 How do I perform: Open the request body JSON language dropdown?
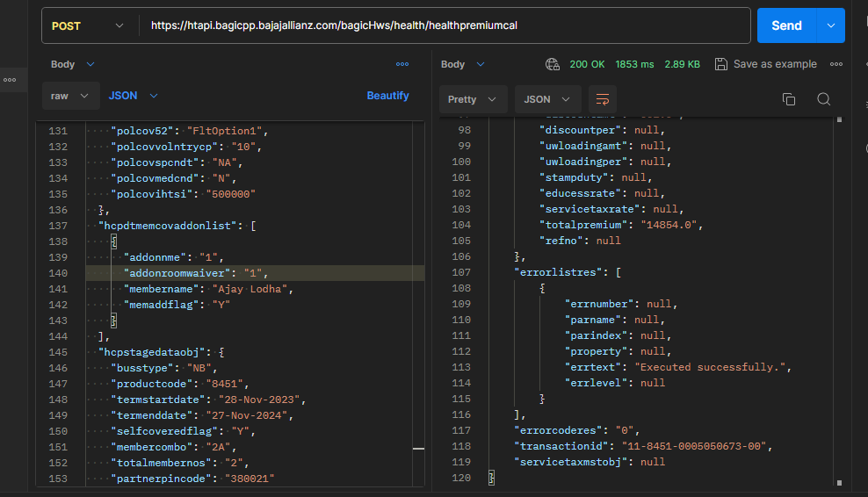(x=134, y=96)
